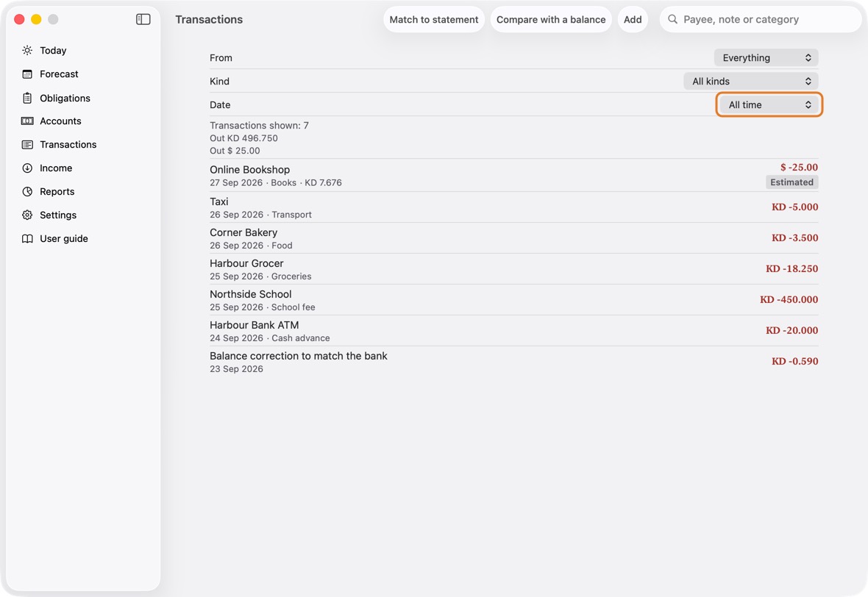868x597 pixels.
Task: Click the banknote icon beside Accounts
Action: coord(27,121)
